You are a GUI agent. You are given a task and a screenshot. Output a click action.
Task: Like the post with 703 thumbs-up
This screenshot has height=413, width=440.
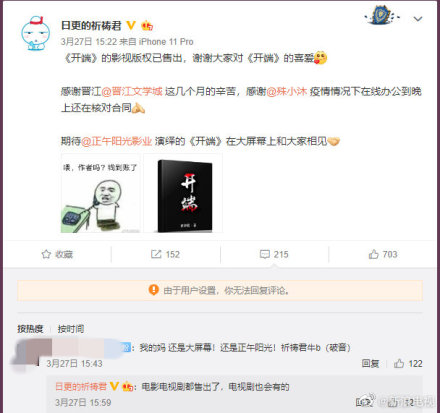click(383, 254)
